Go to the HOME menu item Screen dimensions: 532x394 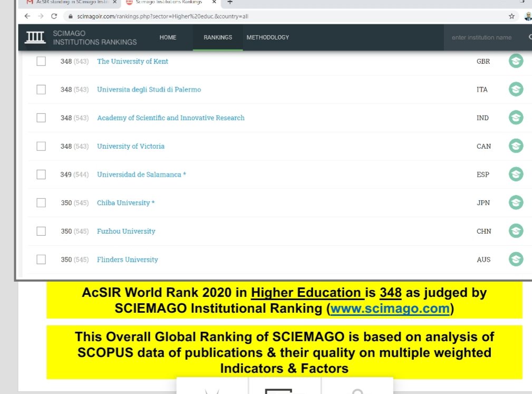pyautogui.click(x=168, y=37)
